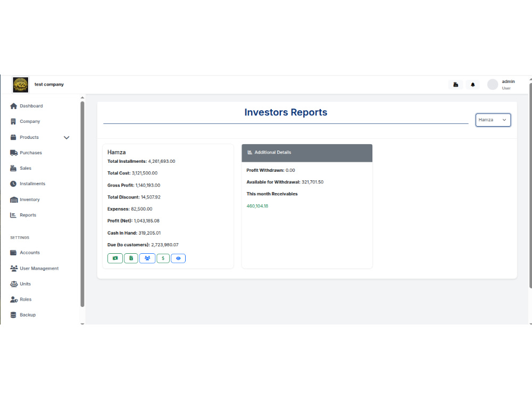Screen dimensions: 532x399
Task: Click the Expenses value 82,500.00
Action: click(142, 209)
